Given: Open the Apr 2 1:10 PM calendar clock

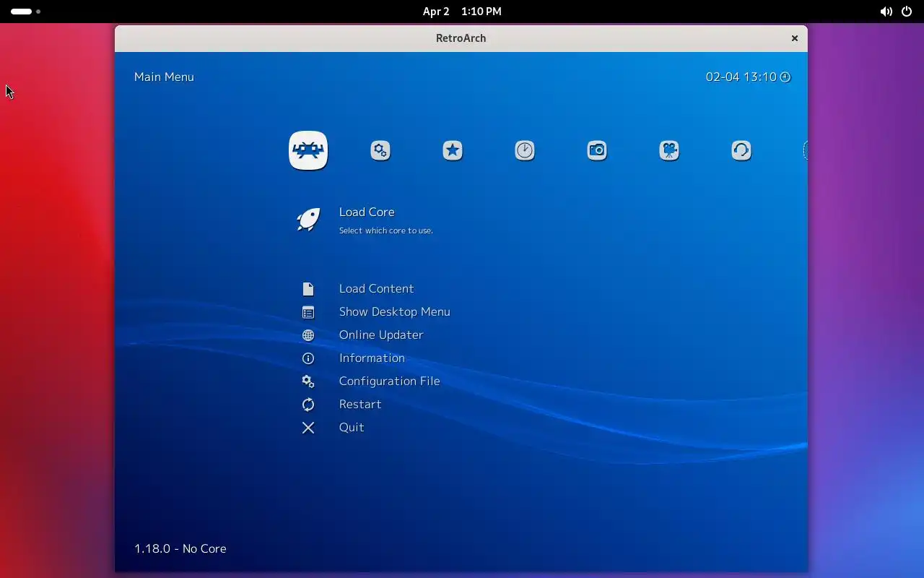Looking at the screenshot, I should point(462,12).
